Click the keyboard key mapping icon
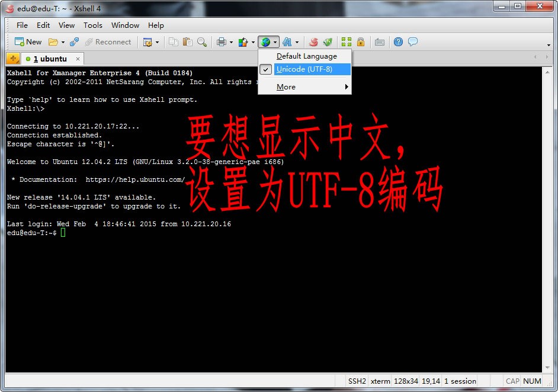 point(379,42)
